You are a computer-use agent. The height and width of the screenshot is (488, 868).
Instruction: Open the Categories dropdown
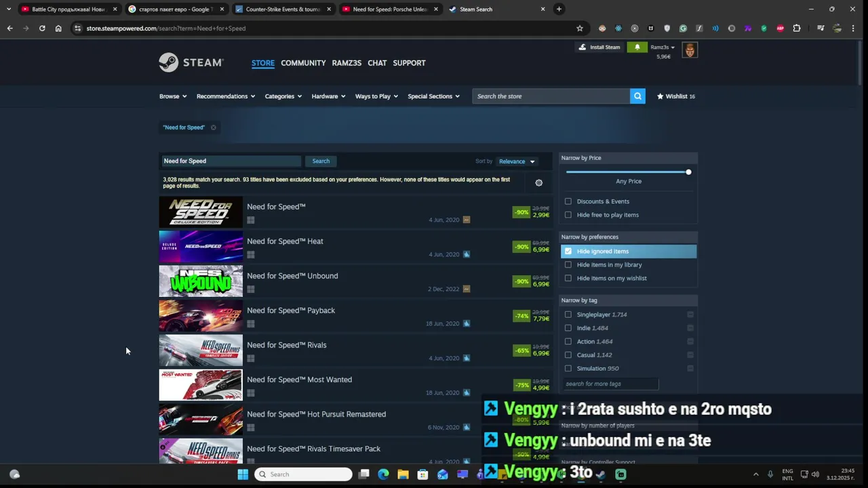283,96
